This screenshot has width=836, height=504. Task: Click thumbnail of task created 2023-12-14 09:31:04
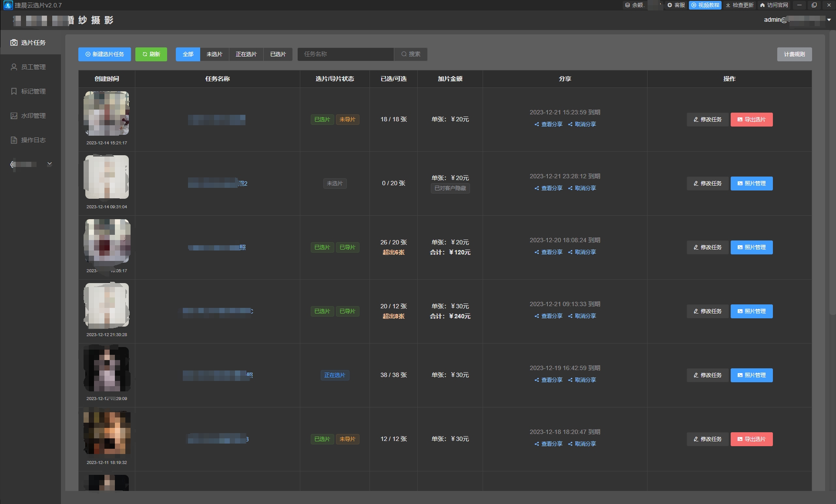click(107, 177)
